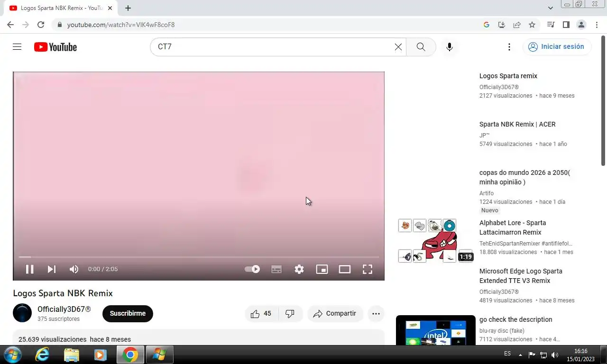This screenshot has height=364, width=607.
Task: Reload the page
Action: click(41, 25)
